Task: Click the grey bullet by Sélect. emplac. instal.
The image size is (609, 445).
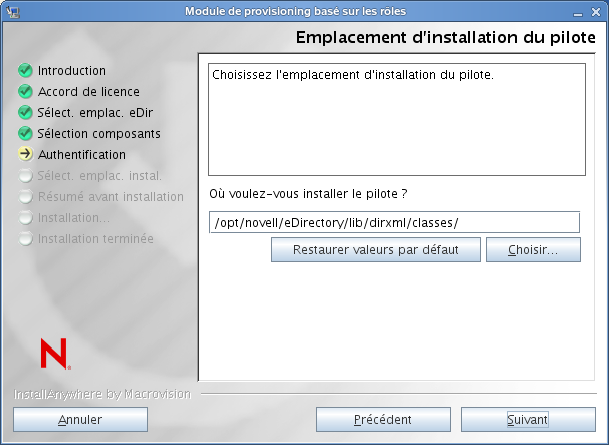Action: pos(25,176)
